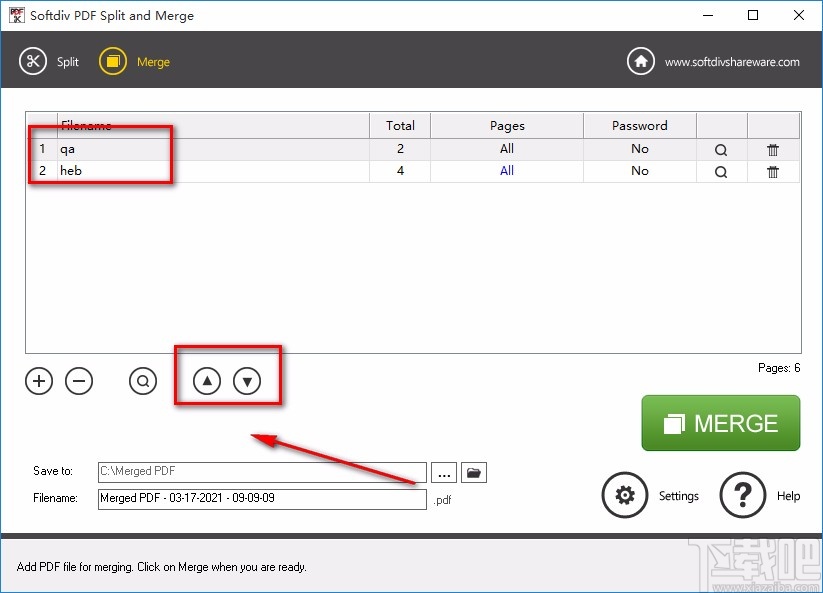Open Settings gear icon

tap(625, 495)
